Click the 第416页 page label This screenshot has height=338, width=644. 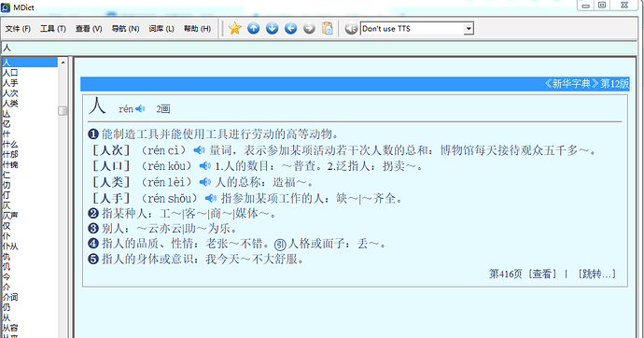506,274
